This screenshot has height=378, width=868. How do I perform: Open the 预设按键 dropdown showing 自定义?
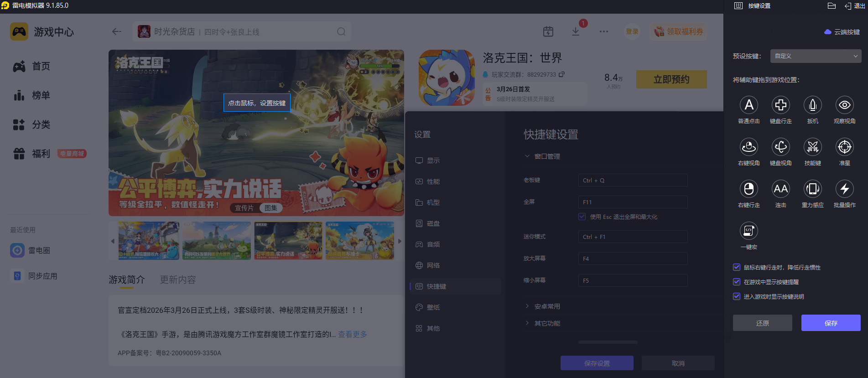click(x=816, y=56)
